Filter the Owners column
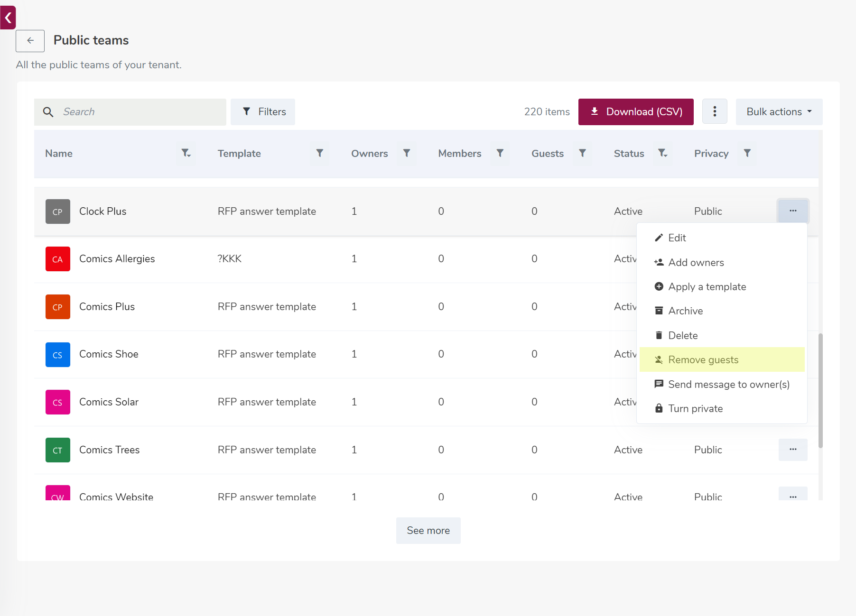Image resolution: width=856 pixels, height=616 pixels. click(407, 153)
